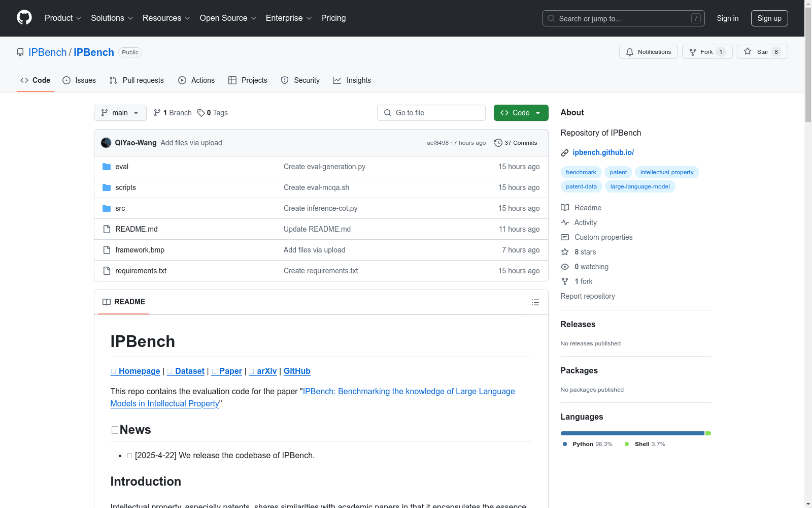Click the notifications bell icon
The width and height of the screenshot is (812, 508).
[x=630, y=52]
